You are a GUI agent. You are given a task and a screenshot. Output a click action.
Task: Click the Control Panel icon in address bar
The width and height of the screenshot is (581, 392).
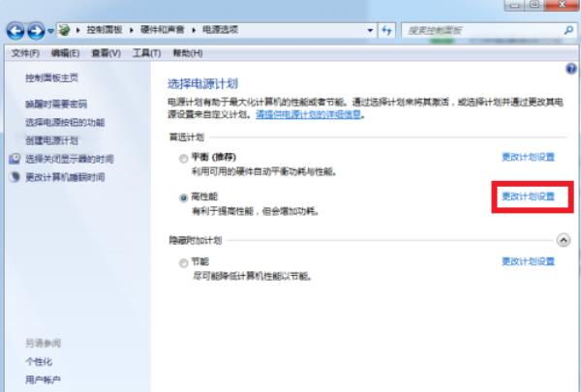(65, 30)
